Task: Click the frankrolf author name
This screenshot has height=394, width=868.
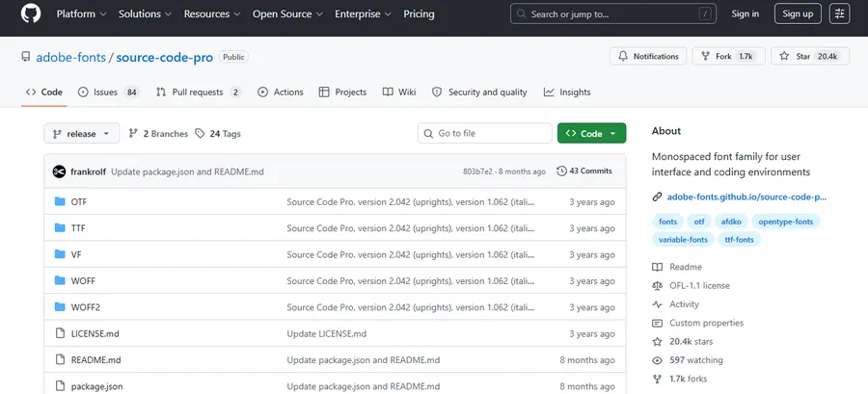Action: pyautogui.click(x=88, y=171)
